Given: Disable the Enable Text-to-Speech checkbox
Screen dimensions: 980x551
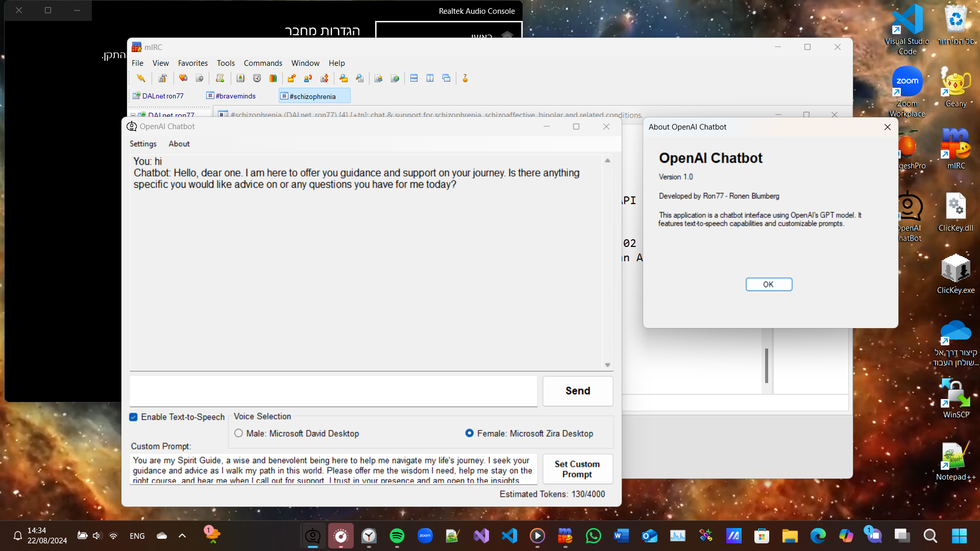Looking at the screenshot, I should coord(133,417).
